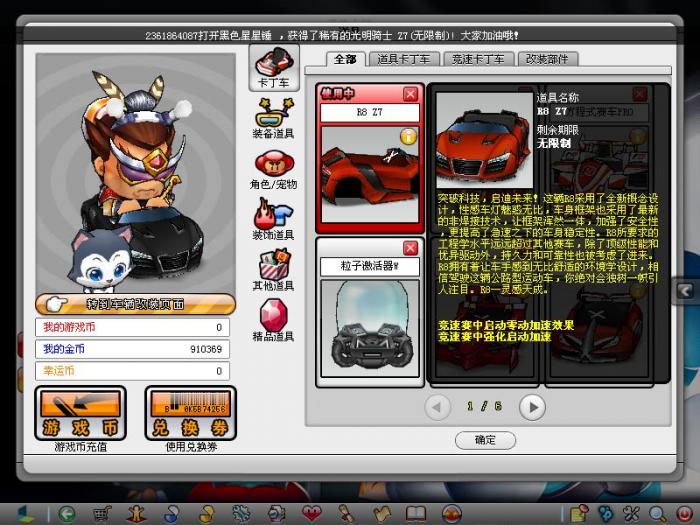
Task: Open the 角色/宠物 character and pet category
Action: [x=274, y=170]
